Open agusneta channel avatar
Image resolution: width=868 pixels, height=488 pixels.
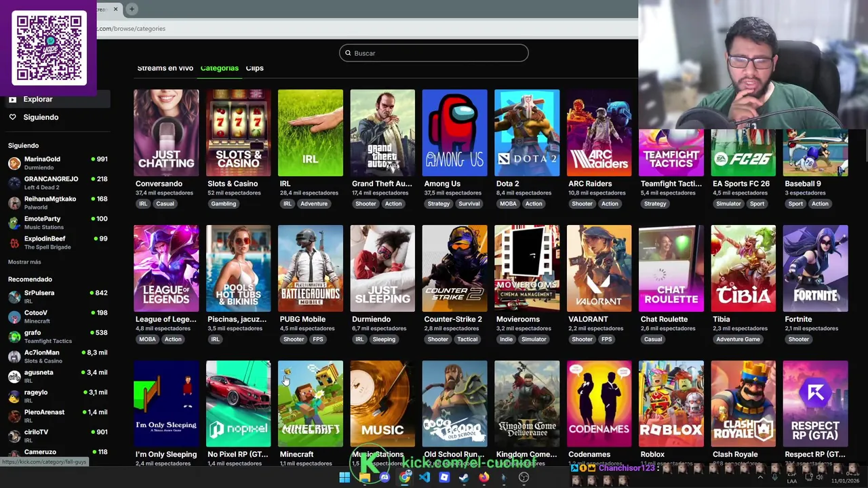(x=14, y=376)
